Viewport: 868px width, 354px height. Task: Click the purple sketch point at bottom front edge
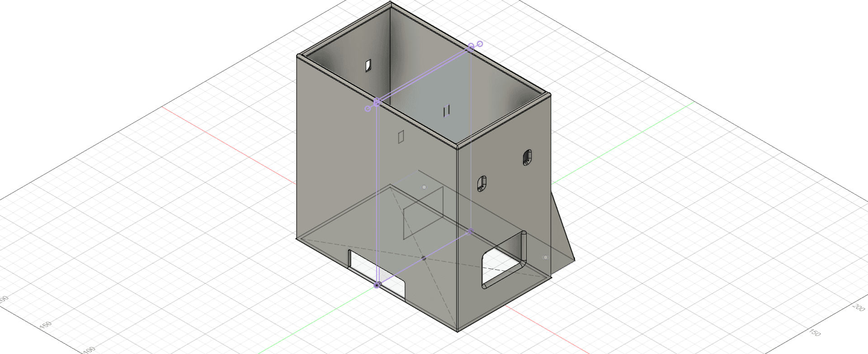(377, 285)
